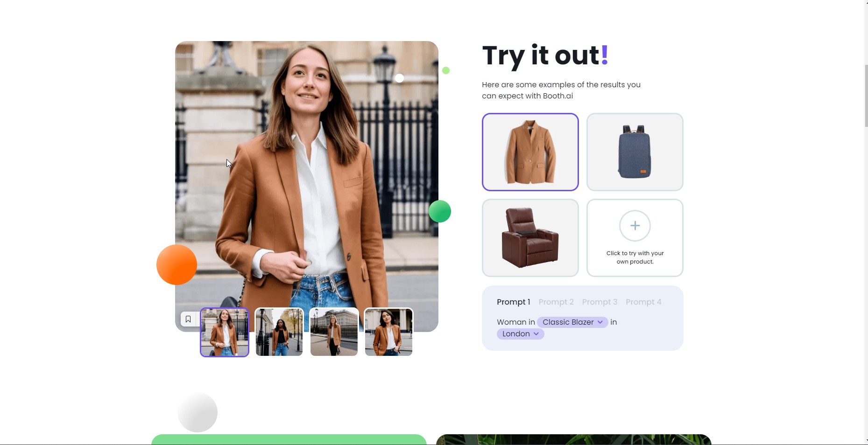Click the chevron arrow next to London
Viewport: 868px width, 445px height.
(x=536, y=334)
